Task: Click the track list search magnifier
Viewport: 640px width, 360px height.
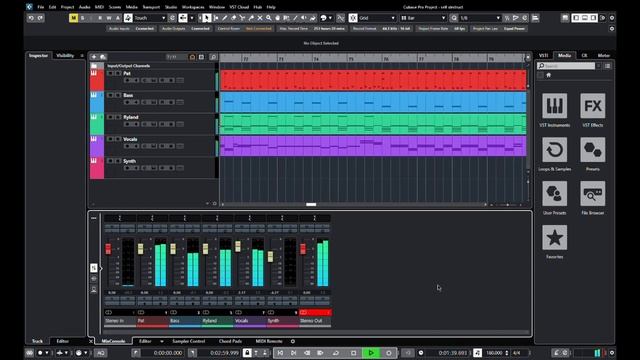Action: 213,57
